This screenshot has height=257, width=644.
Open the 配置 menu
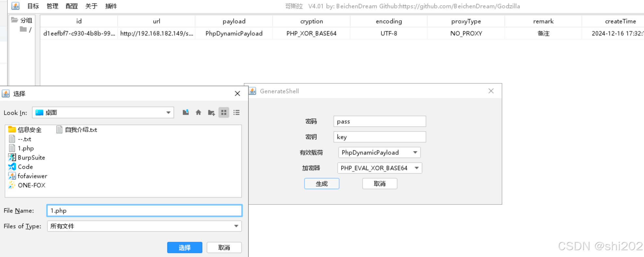tap(72, 6)
